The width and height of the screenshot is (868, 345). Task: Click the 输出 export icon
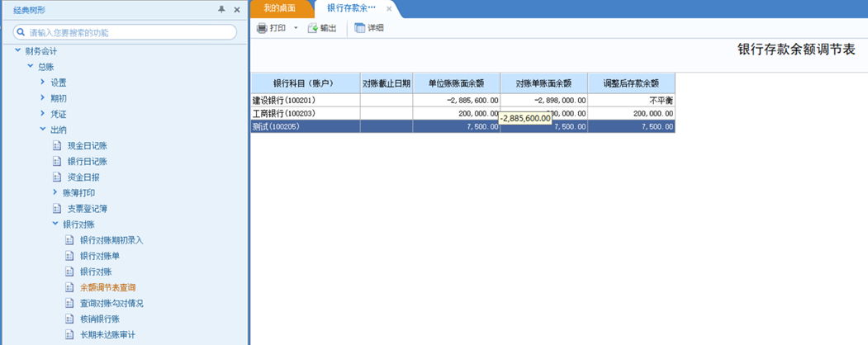pos(313,28)
